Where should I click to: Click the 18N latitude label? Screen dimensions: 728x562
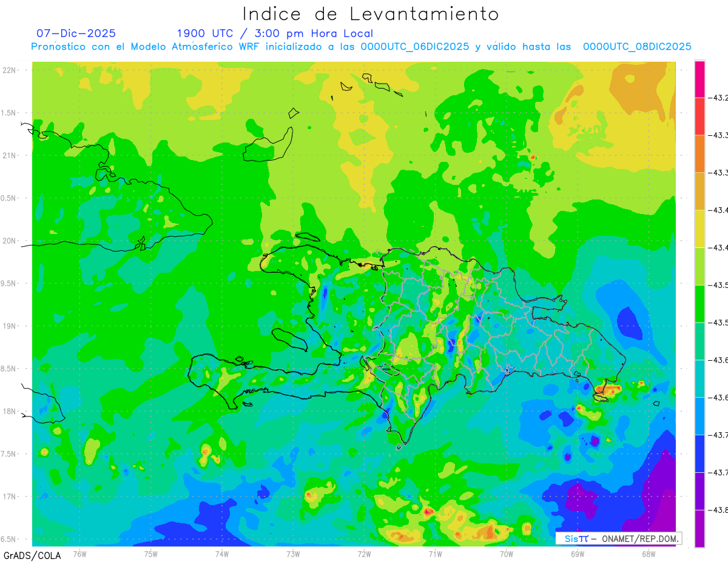coord(10,411)
